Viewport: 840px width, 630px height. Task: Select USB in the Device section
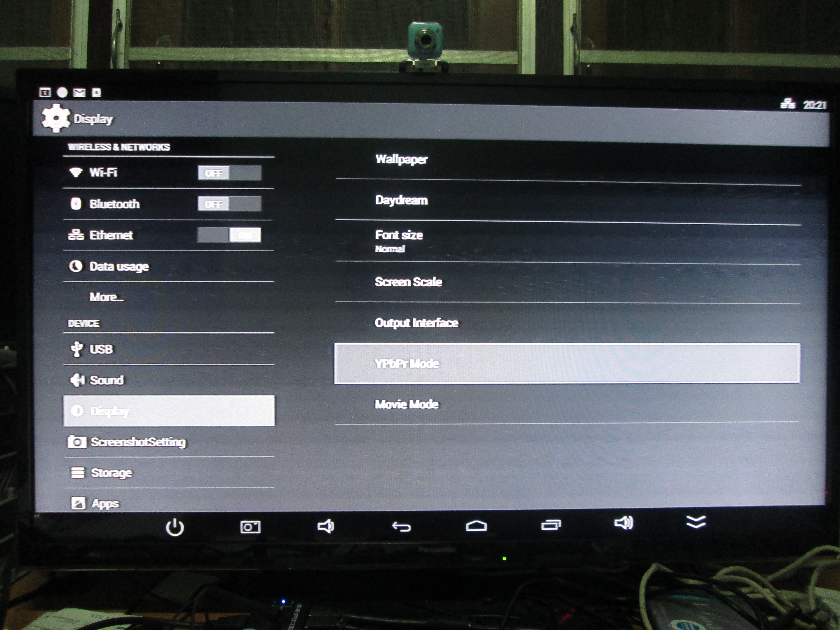click(x=168, y=349)
